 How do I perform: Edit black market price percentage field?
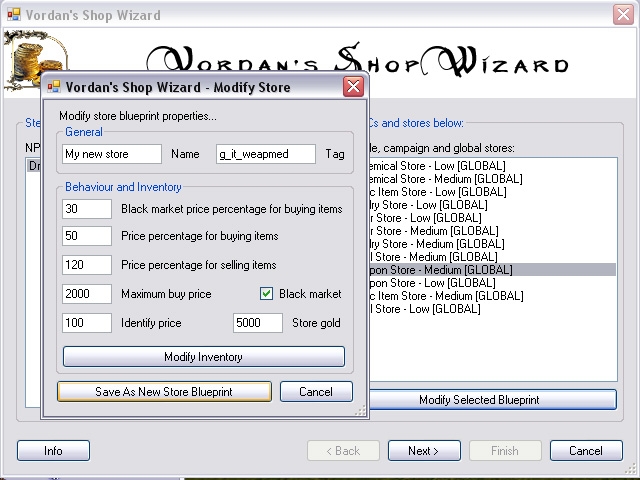pyautogui.click(x=86, y=209)
